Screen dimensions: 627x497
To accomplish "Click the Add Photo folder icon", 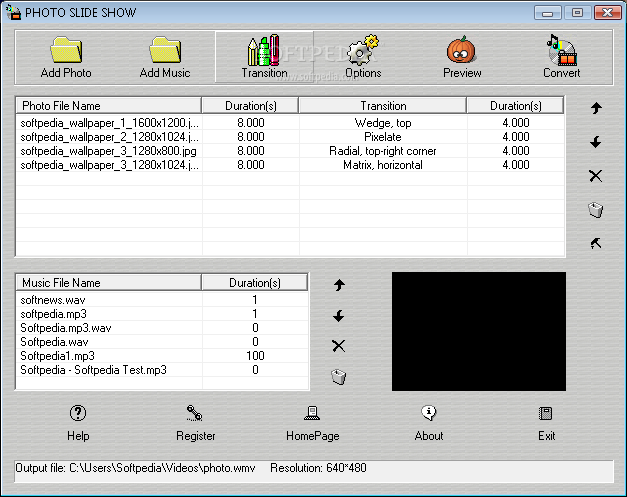I will point(66,50).
